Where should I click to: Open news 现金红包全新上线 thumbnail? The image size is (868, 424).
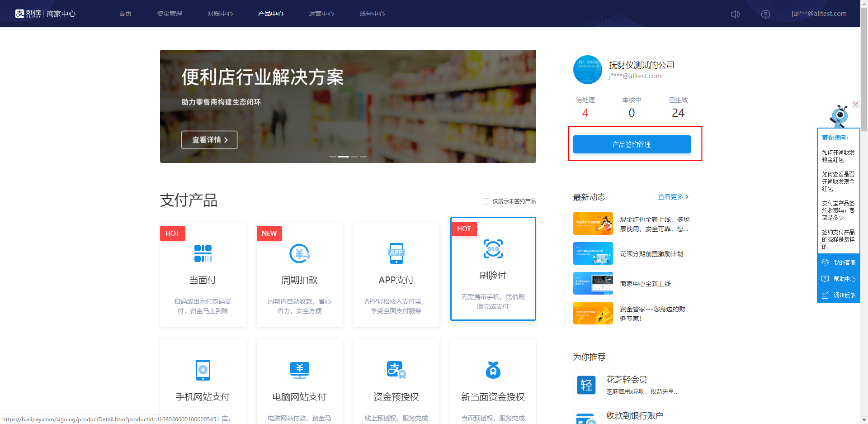point(593,224)
